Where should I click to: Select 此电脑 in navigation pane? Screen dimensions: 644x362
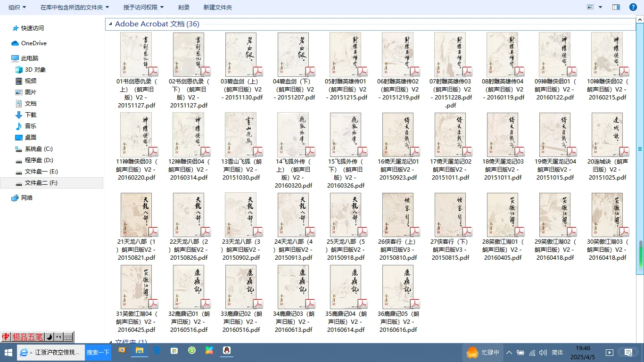(x=25, y=58)
